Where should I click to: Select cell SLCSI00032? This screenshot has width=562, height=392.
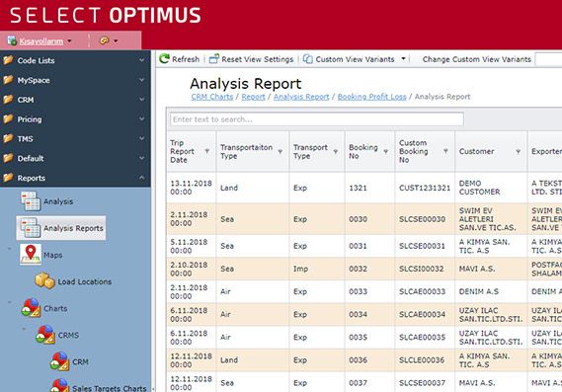pos(425,269)
